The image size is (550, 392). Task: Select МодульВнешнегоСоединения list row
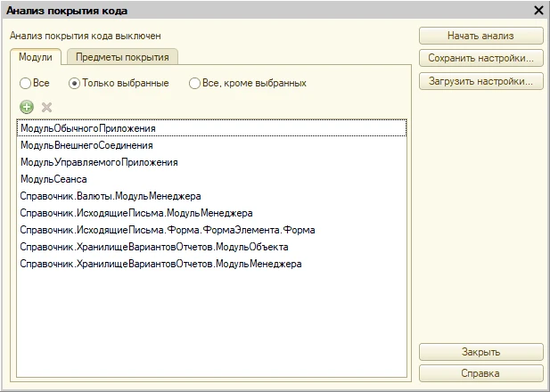[211, 145]
